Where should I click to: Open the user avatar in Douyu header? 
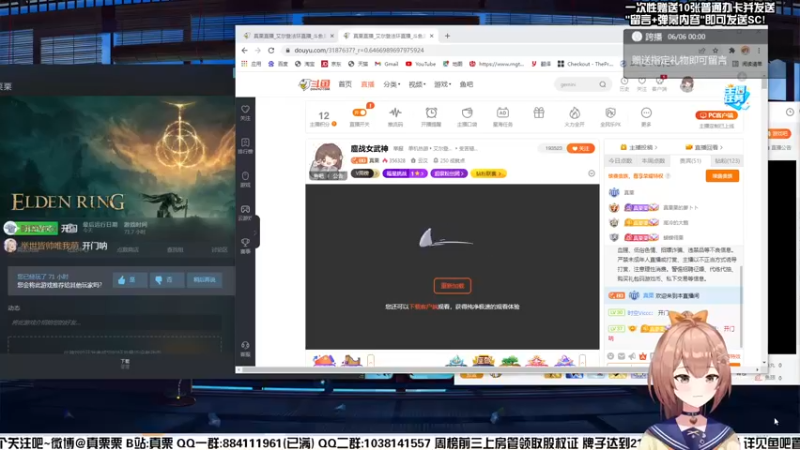tap(687, 84)
